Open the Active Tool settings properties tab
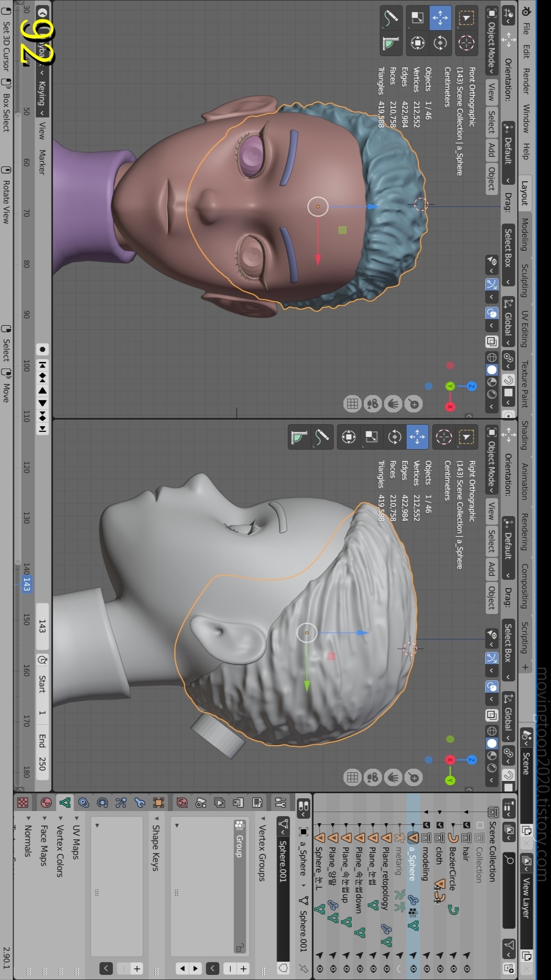The width and height of the screenshot is (551, 980). [280, 803]
